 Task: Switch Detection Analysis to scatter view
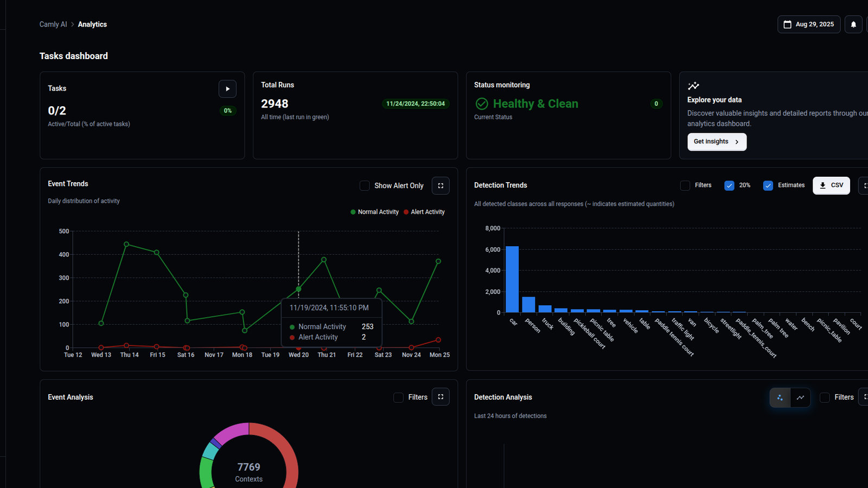pyautogui.click(x=780, y=397)
